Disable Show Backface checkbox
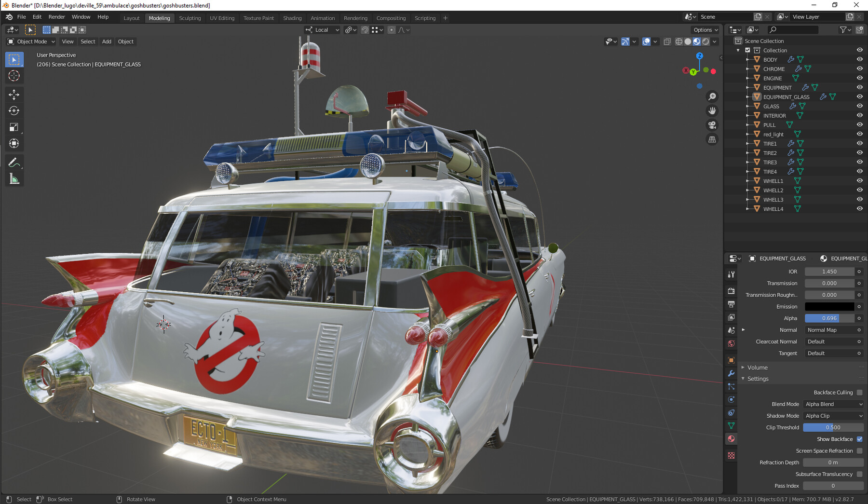Viewport: 868px width, 504px height. 859,439
